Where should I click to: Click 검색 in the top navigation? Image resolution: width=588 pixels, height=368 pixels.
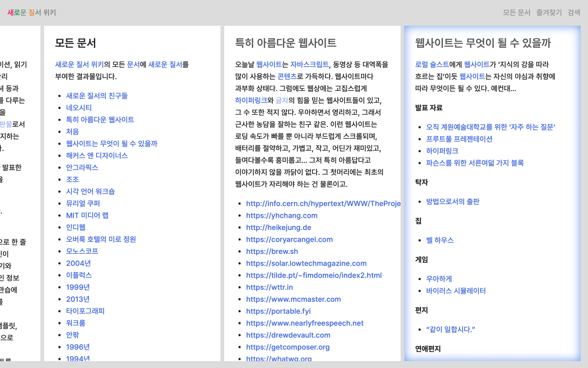(x=574, y=12)
